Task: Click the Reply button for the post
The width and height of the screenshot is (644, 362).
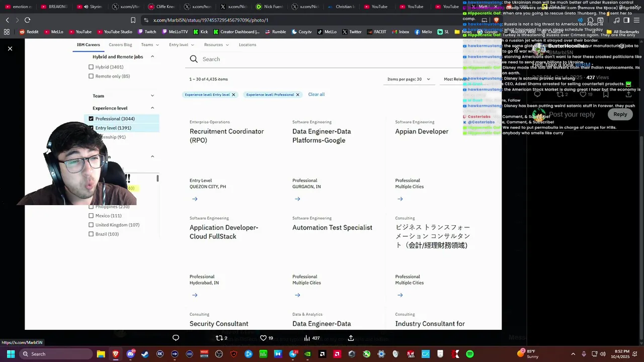Action: tap(620, 115)
